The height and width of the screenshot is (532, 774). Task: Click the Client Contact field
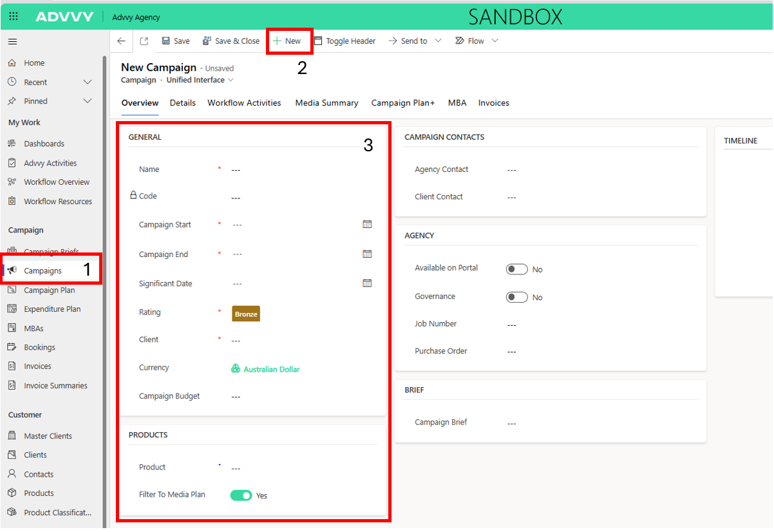click(x=601, y=197)
